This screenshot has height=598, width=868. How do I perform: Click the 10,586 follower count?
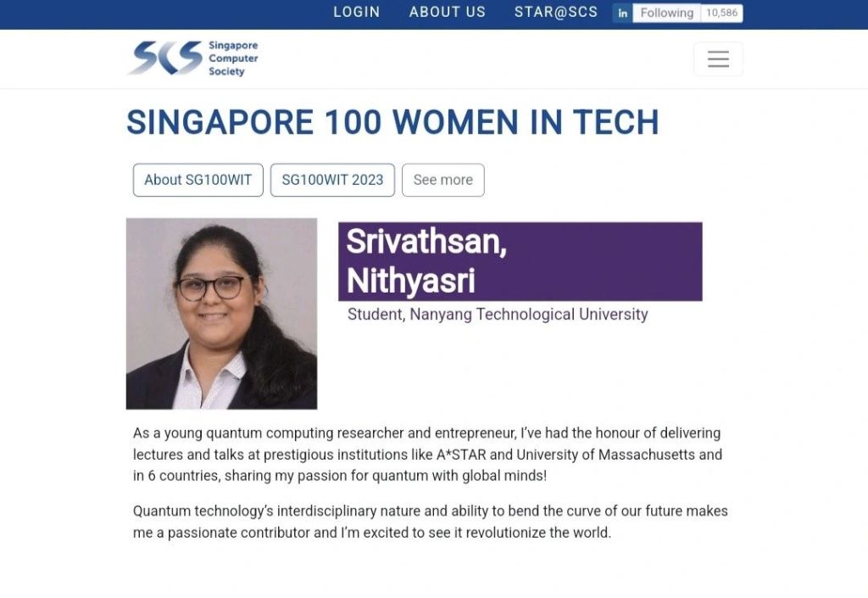(722, 13)
